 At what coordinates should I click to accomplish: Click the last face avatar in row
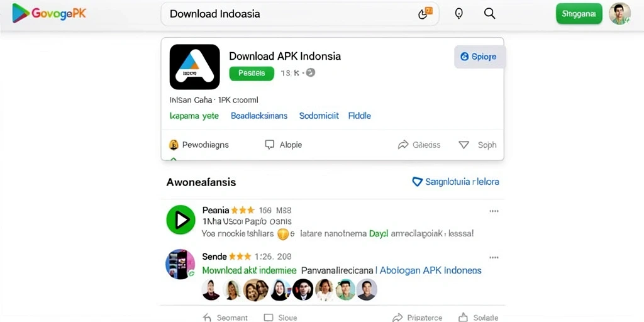(367, 290)
